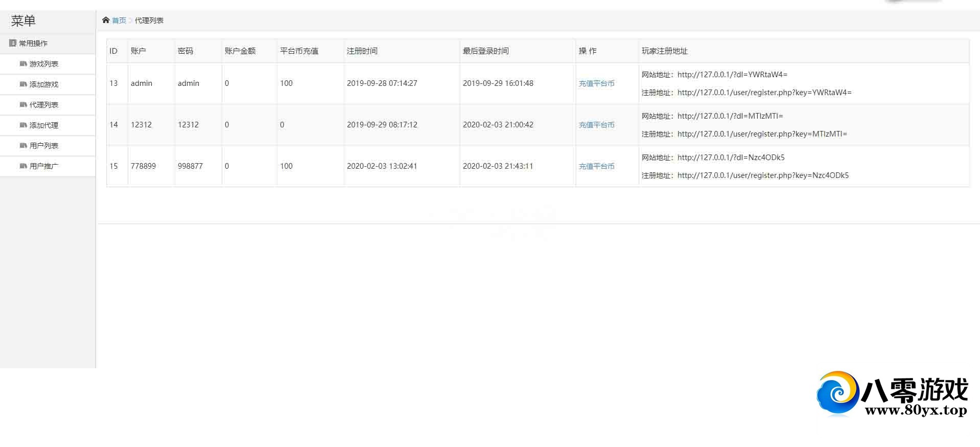Go to 用户列表 in the sidebar
The width and height of the screenshot is (980, 447).
coord(44,146)
